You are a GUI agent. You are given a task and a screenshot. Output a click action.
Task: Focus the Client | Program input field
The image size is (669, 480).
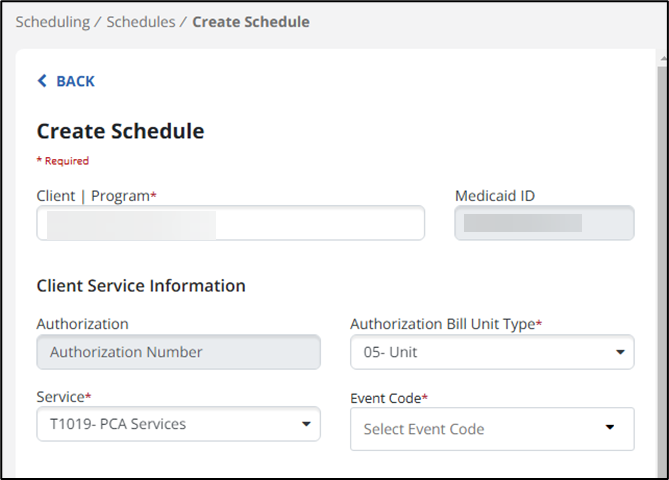tap(230, 224)
